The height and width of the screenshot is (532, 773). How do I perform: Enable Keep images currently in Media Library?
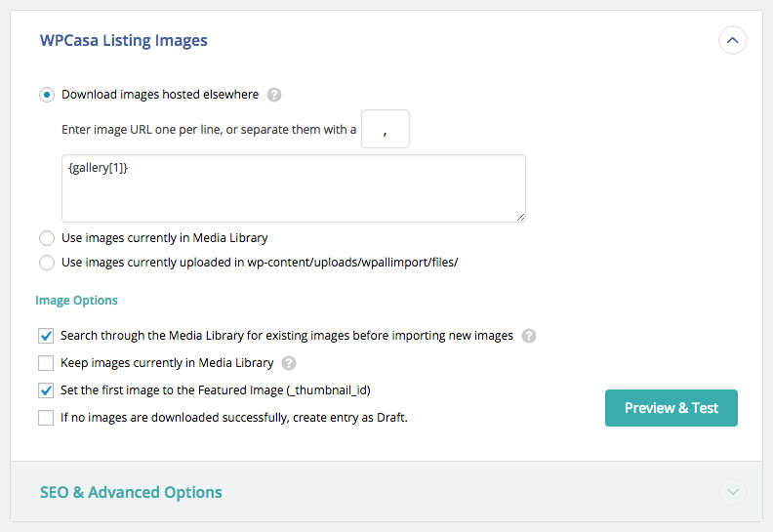point(46,363)
